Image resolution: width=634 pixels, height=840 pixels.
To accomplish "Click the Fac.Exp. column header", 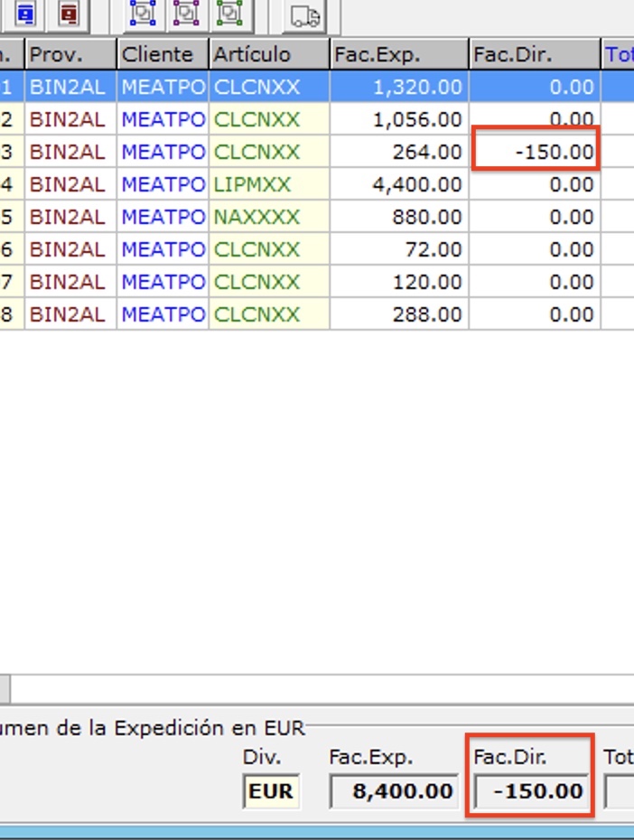I will tap(398, 54).
